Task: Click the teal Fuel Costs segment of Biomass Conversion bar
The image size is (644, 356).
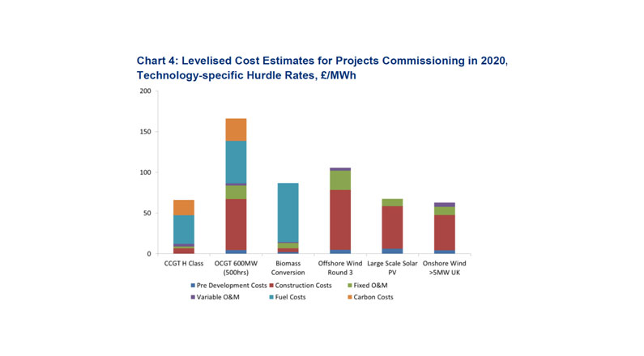Action: pyautogui.click(x=288, y=213)
